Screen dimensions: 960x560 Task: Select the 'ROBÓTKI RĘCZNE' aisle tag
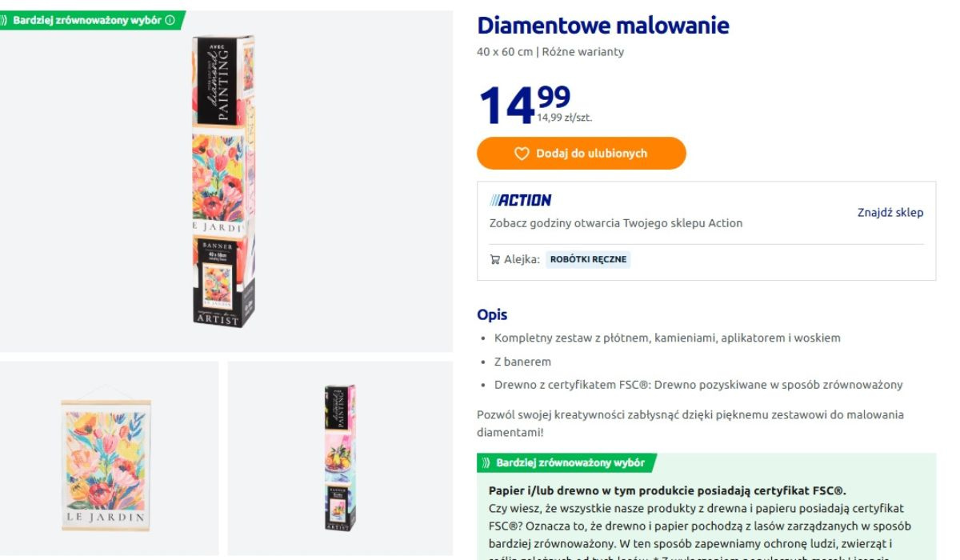588,259
